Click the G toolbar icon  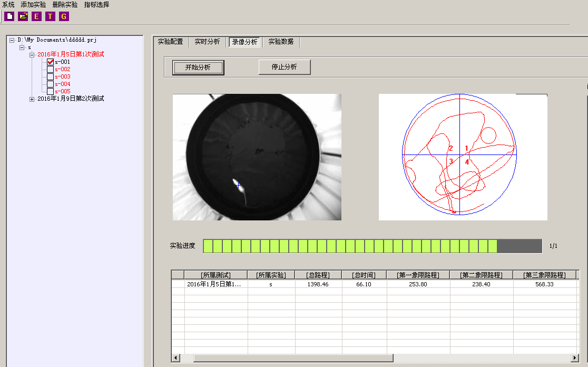click(64, 16)
